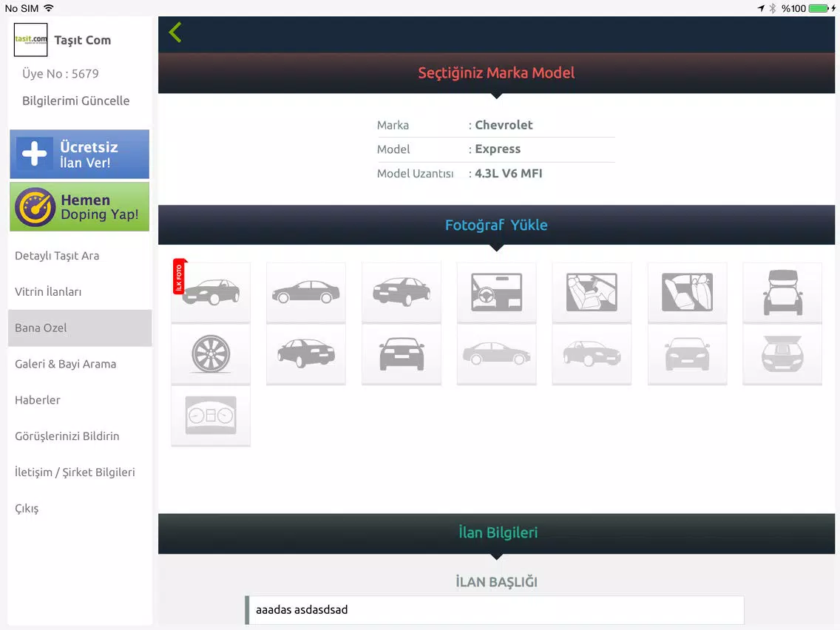840x630 pixels.
Task: Select the wheel rim photo slot
Action: click(211, 354)
